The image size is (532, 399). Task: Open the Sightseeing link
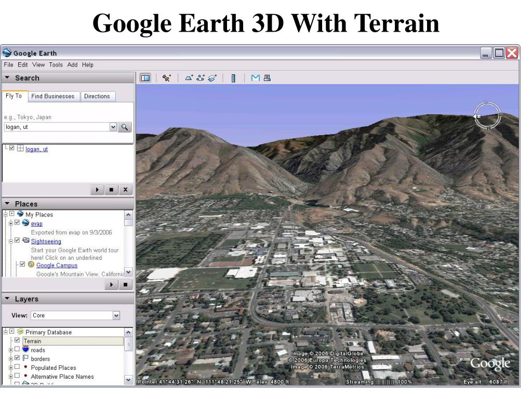click(x=46, y=241)
